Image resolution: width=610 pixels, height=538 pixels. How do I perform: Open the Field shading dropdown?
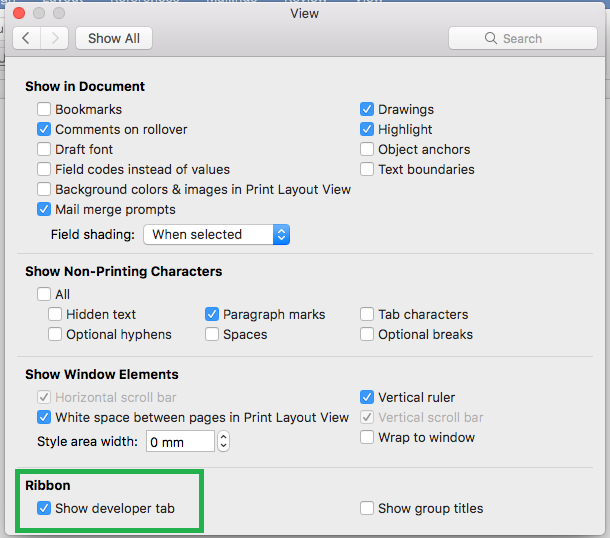click(216, 234)
